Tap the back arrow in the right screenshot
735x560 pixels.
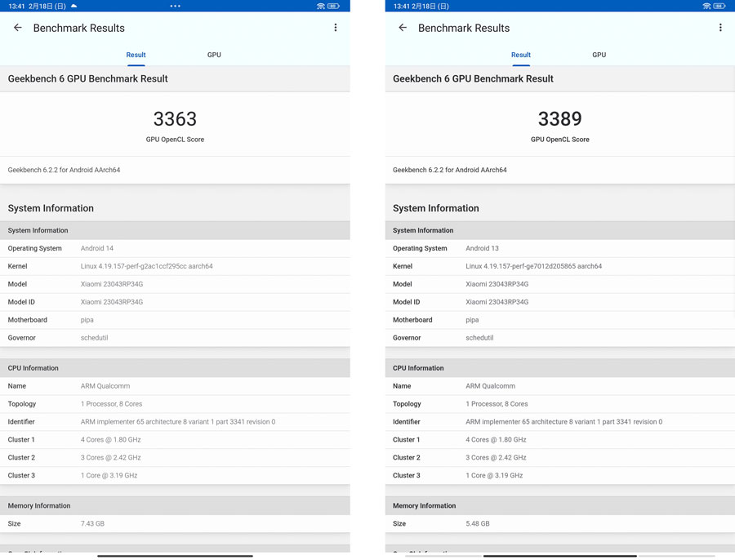[x=403, y=28]
